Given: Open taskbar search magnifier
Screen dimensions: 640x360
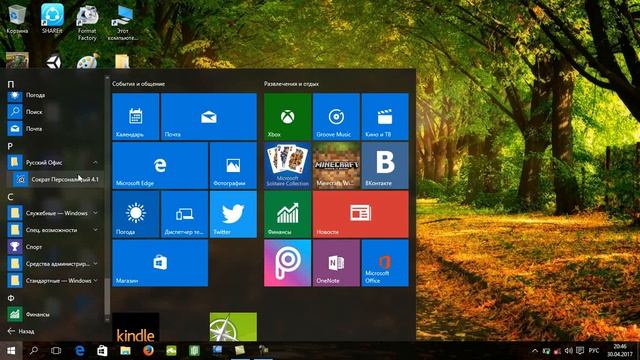Looking at the screenshot, I should pos(34,351).
